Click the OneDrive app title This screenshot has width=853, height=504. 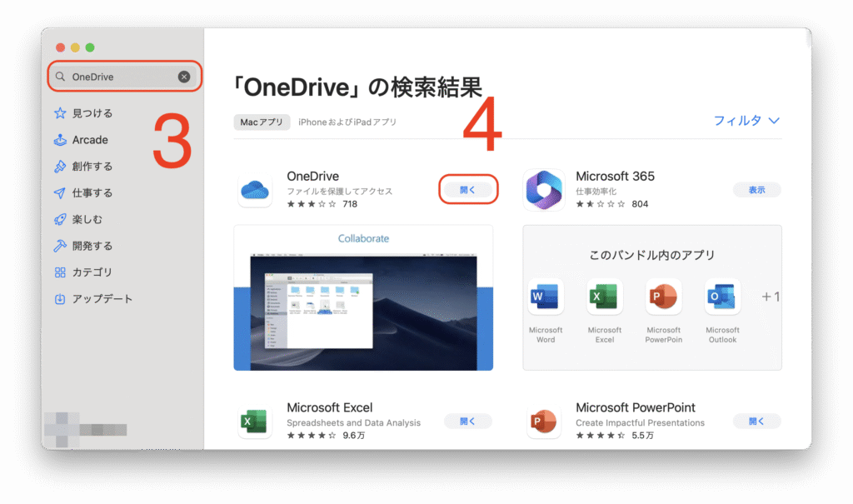click(313, 177)
